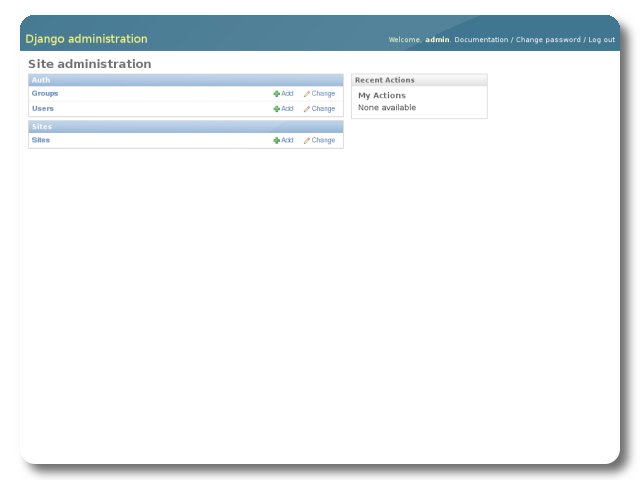Open the Groups model link
This screenshot has width=640, height=480.
click(x=45, y=93)
